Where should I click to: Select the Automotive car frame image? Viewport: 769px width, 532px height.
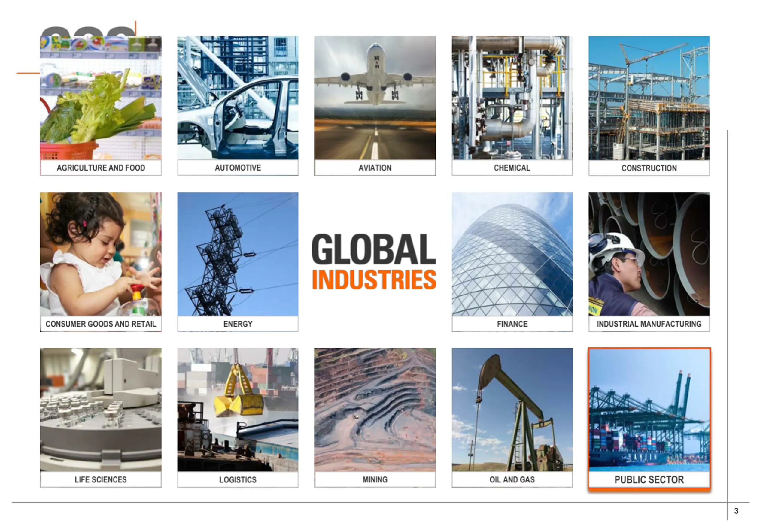(238, 98)
